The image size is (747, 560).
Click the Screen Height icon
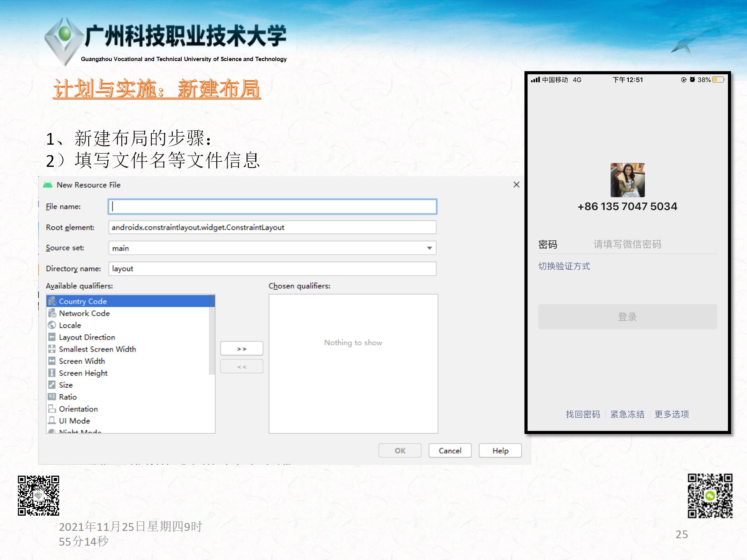point(52,373)
